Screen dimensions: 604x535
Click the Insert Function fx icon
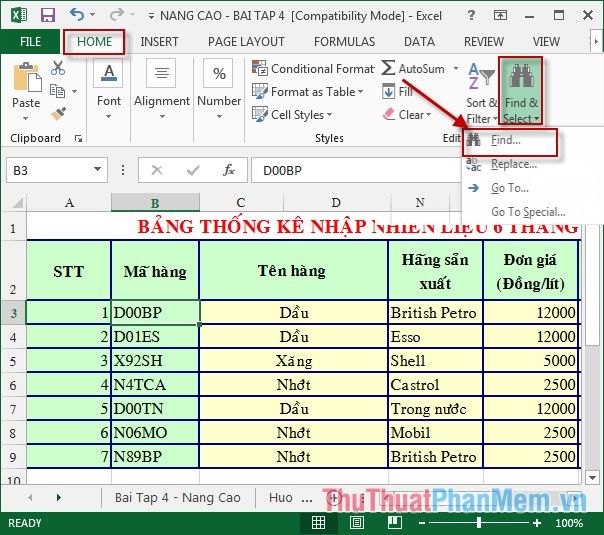[229, 170]
